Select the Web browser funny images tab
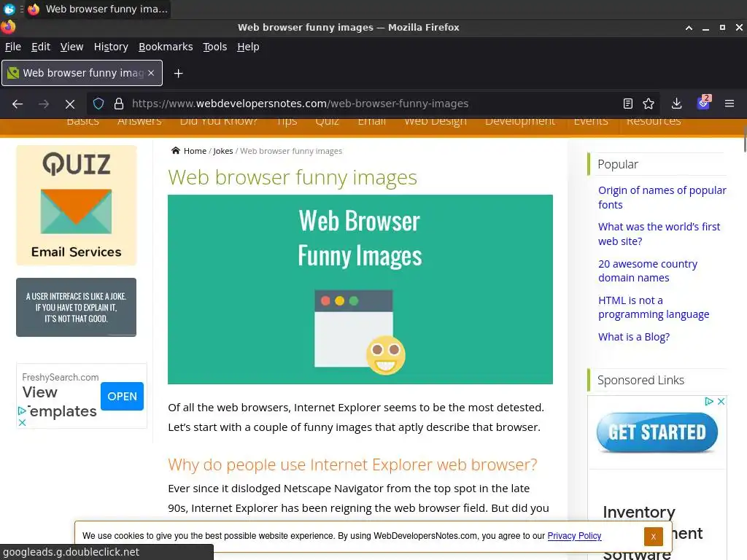Screen dimensions: 747x560 click(82, 73)
